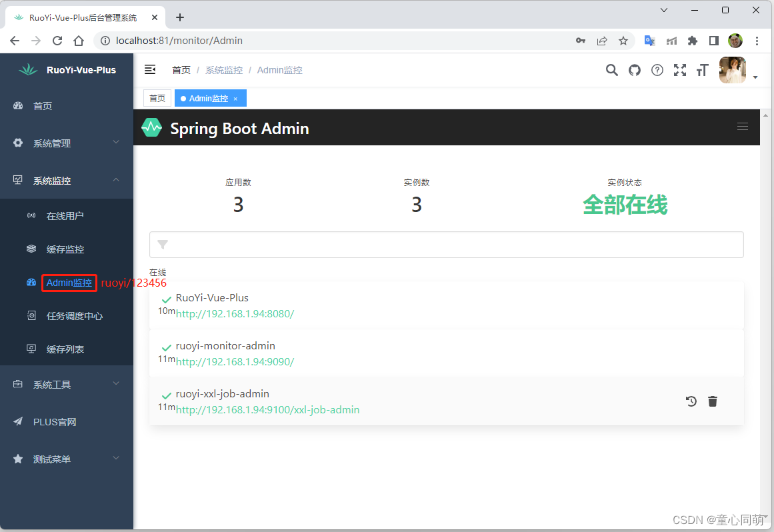This screenshot has width=774, height=532.
Task: Click the Spring Boot Admin pulse logo
Action: 151,127
